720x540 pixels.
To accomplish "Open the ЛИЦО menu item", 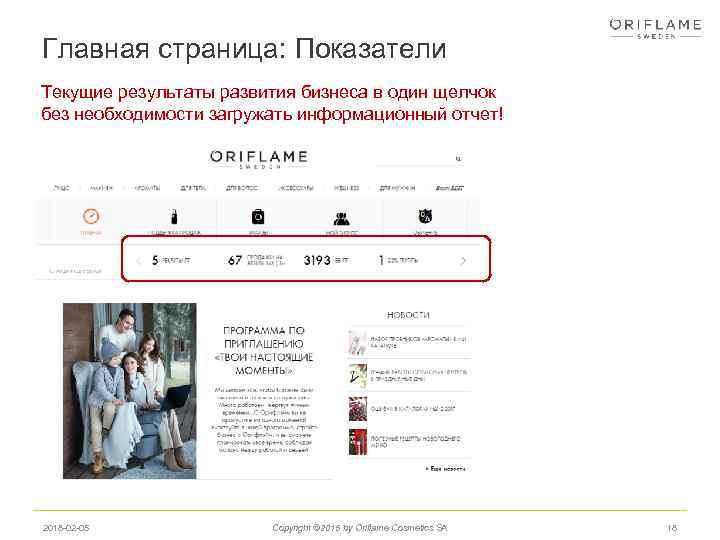I will point(62,188).
